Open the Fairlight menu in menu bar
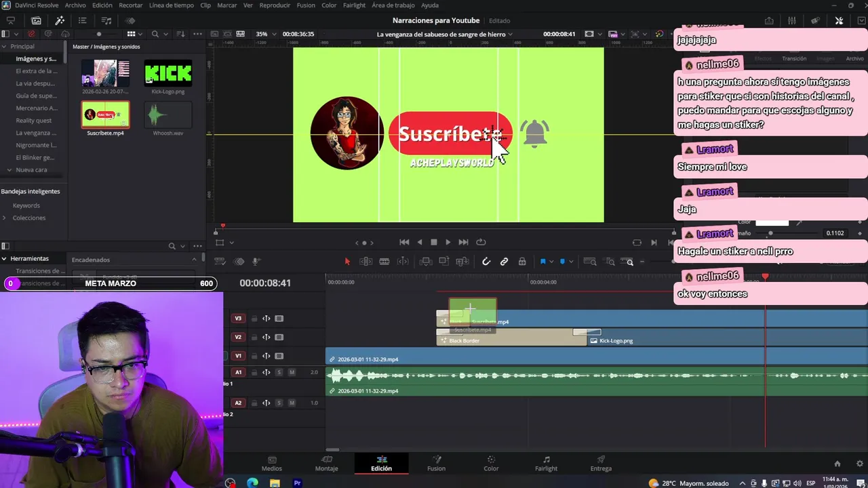 [354, 5]
